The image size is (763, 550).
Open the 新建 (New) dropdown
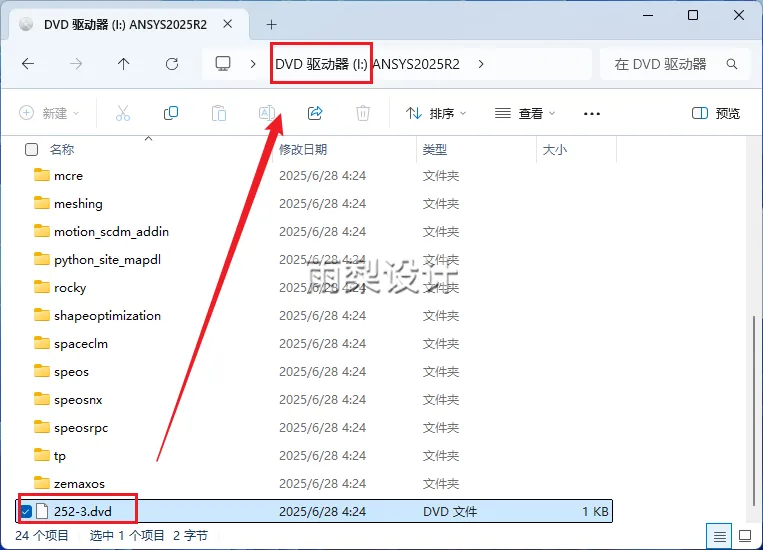tap(49, 113)
